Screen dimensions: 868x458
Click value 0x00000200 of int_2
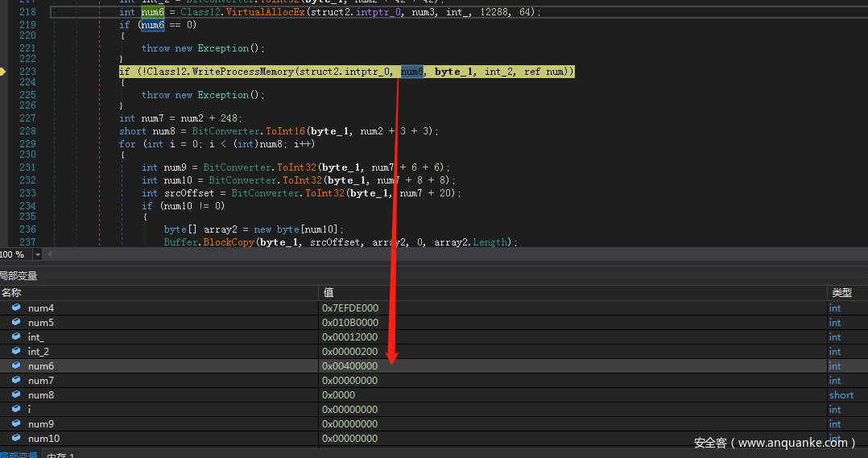349,351
